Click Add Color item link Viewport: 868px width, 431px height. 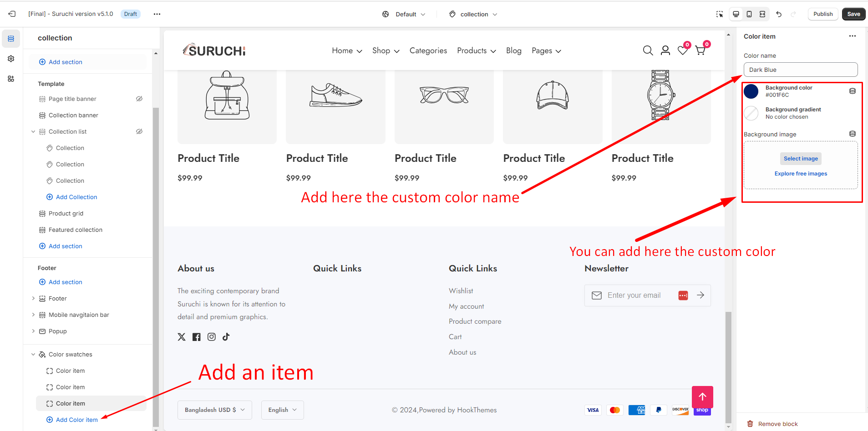point(76,420)
